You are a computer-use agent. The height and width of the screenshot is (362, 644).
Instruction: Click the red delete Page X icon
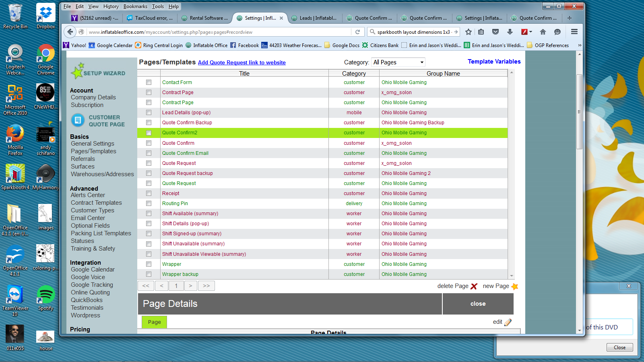click(x=474, y=286)
